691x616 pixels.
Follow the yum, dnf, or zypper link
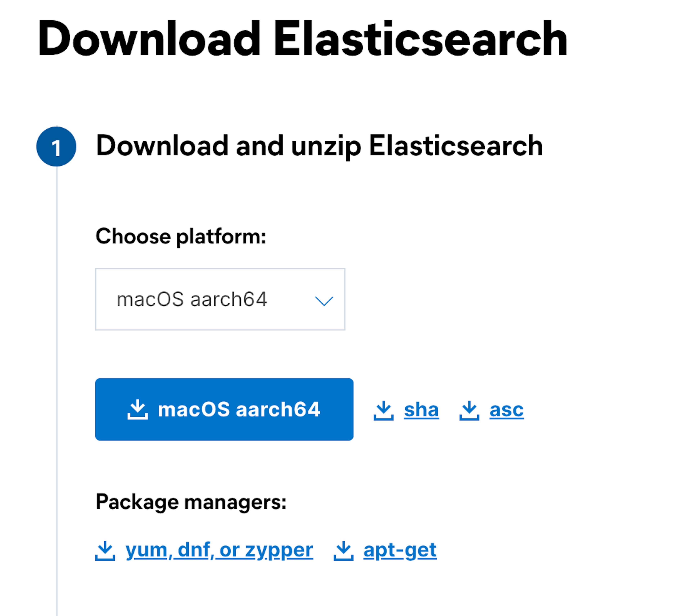point(219,550)
